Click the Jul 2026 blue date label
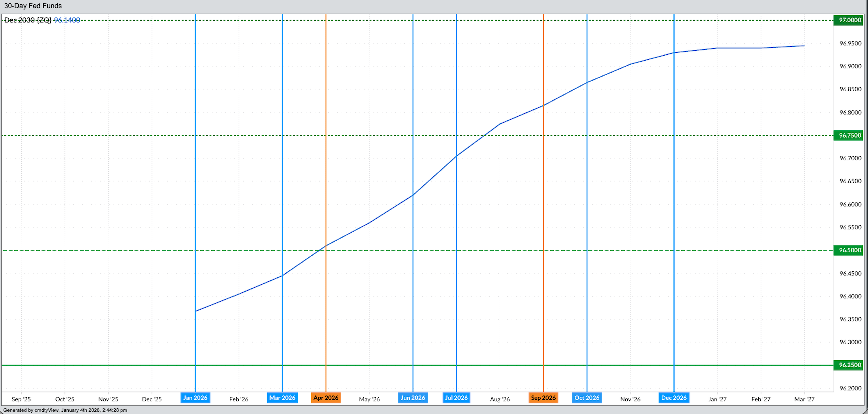Image resolution: width=868 pixels, height=414 pixels. click(x=456, y=398)
